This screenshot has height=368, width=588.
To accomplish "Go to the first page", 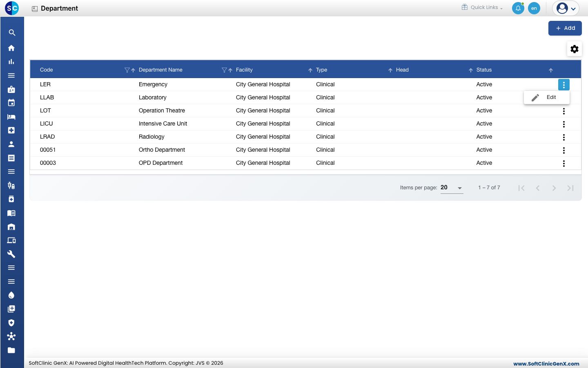I will pyautogui.click(x=521, y=188).
